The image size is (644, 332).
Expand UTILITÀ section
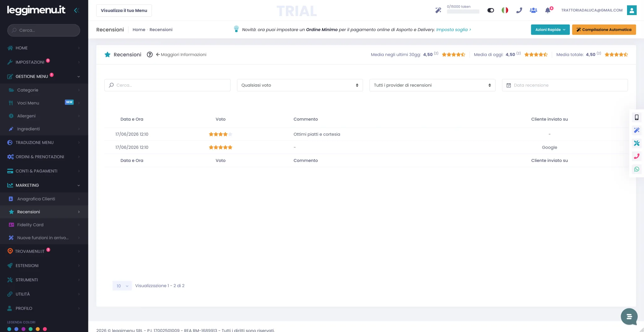tap(44, 294)
